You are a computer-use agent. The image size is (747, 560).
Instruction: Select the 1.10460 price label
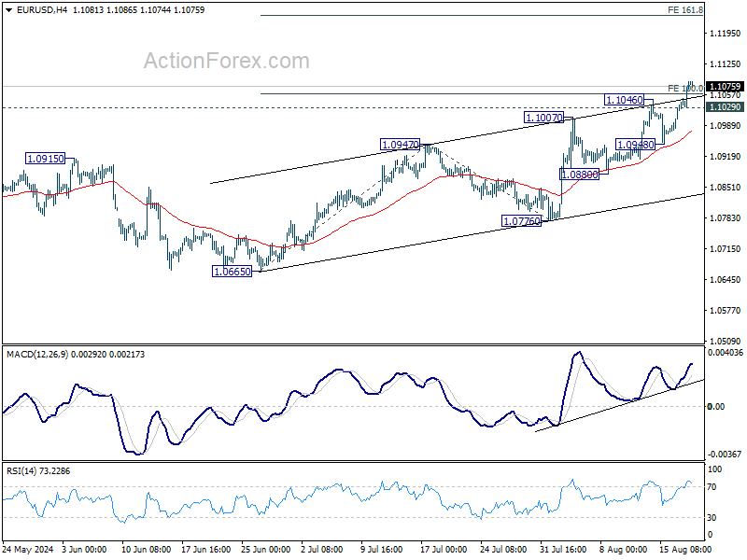click(x=624, y=100)
